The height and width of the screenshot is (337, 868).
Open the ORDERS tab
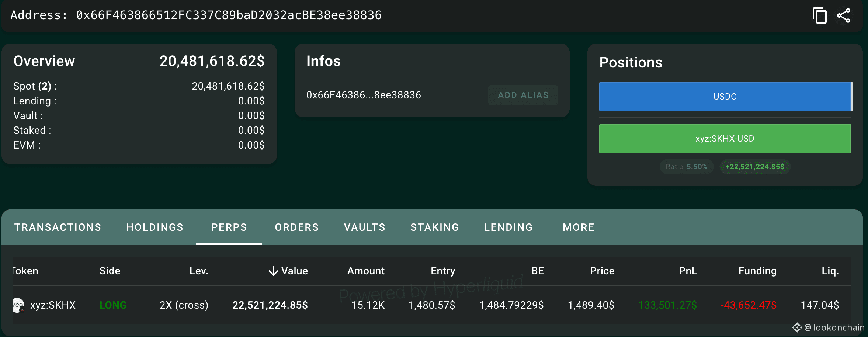click(297, 227)
